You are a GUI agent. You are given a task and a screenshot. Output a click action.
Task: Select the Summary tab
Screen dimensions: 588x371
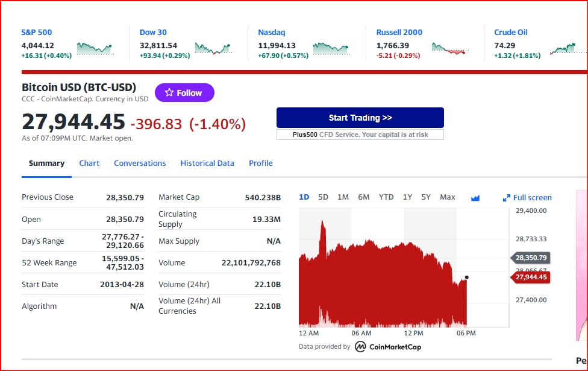click(x=46, y=163)
